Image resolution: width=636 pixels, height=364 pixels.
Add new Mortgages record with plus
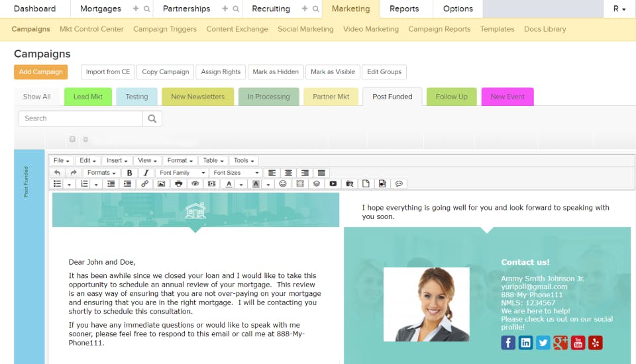tap(136, 9)
